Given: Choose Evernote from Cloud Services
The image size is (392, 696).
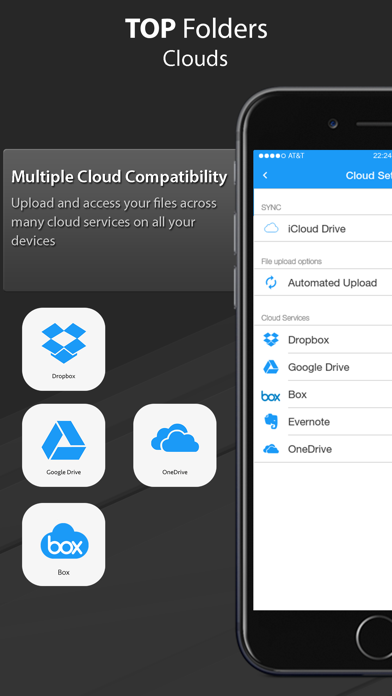Looking at the screenshot, I should pos(323,422).
